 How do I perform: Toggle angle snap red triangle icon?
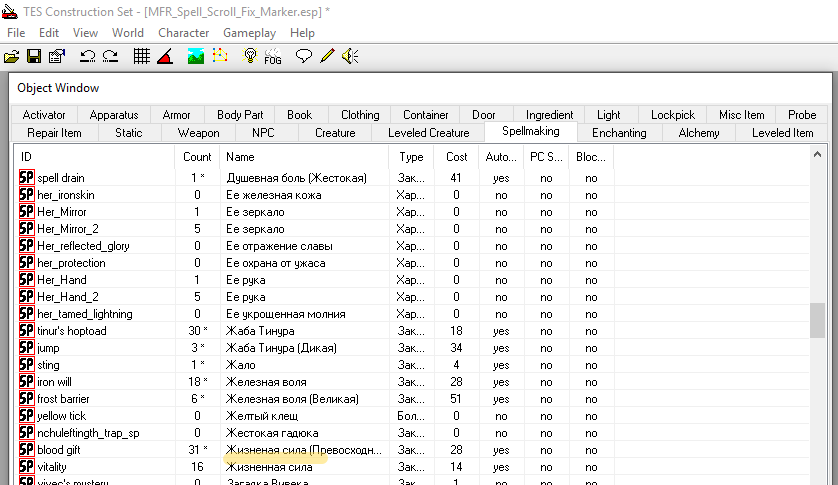click(165, 56)
